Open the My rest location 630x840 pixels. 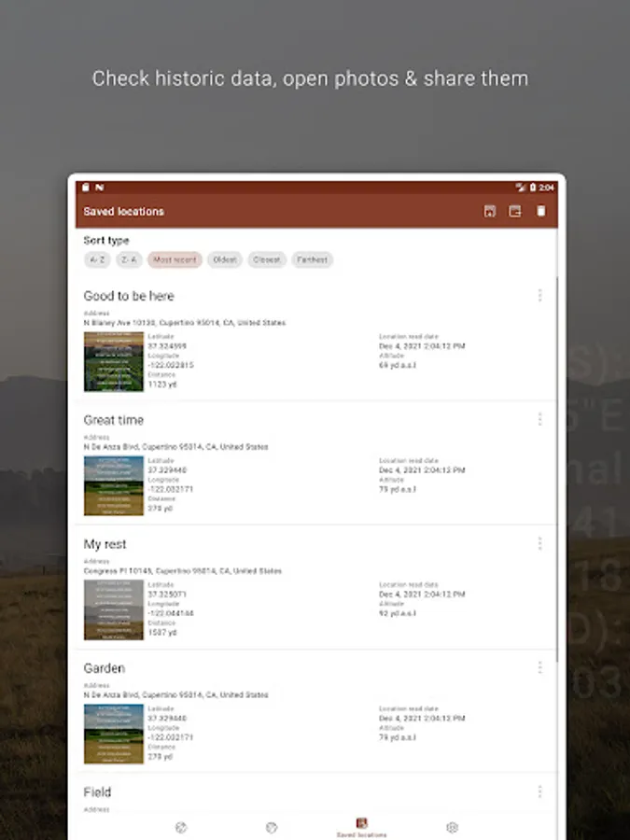316,587
